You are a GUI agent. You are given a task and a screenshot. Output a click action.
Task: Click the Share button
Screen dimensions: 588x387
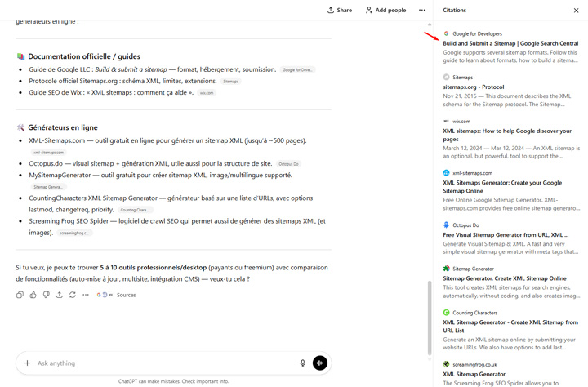pyautogui.click(x=340, y=11)
